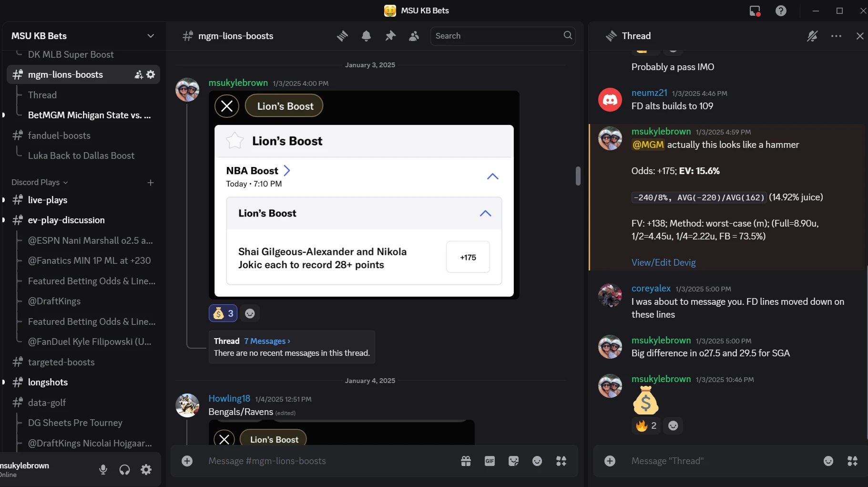Open the Lion's Boost image attachment
The width and height of the screenshot is (868, 487).
(364, 195)
